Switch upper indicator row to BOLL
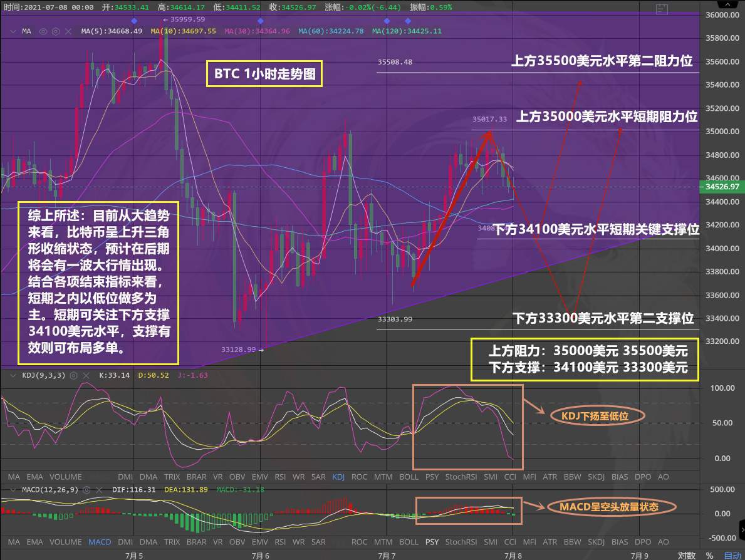 [409, 477]
